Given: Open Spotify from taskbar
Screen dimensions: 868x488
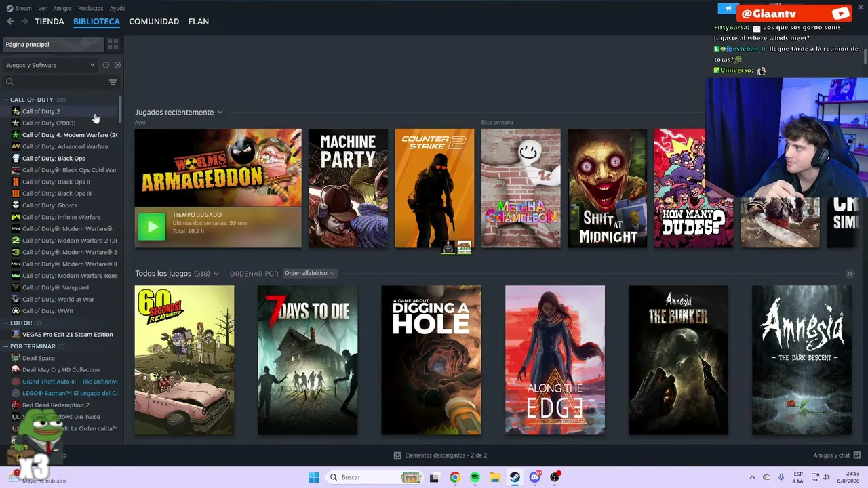Looking at the screenshot, I should tap(475, 477).
